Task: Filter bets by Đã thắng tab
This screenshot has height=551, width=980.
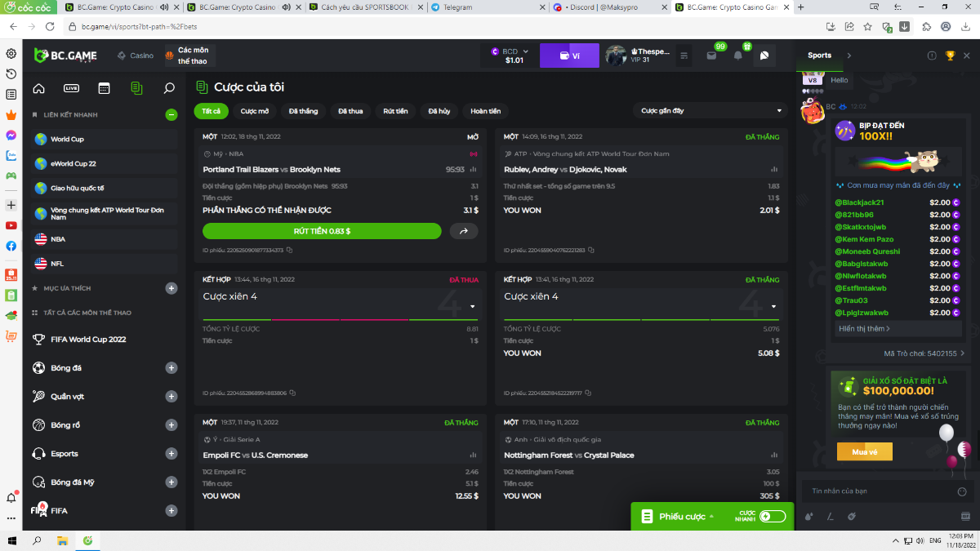Action: [x=303, y=111]
